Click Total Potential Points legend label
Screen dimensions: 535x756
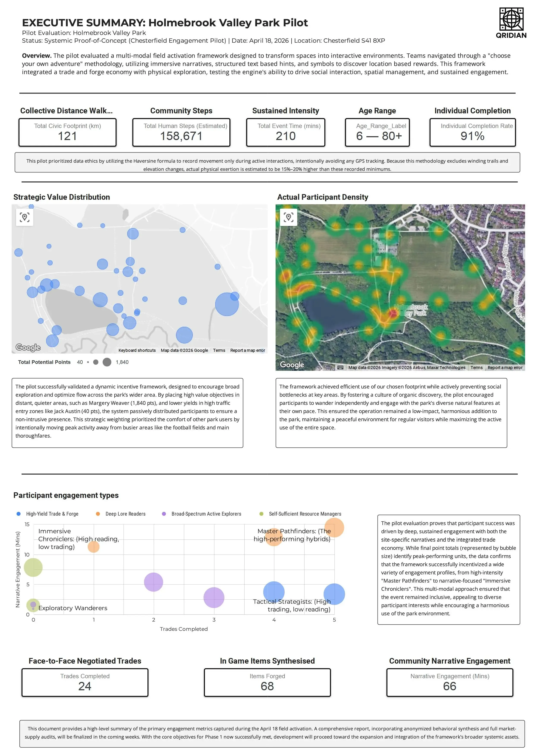click(x=44, y=362)
